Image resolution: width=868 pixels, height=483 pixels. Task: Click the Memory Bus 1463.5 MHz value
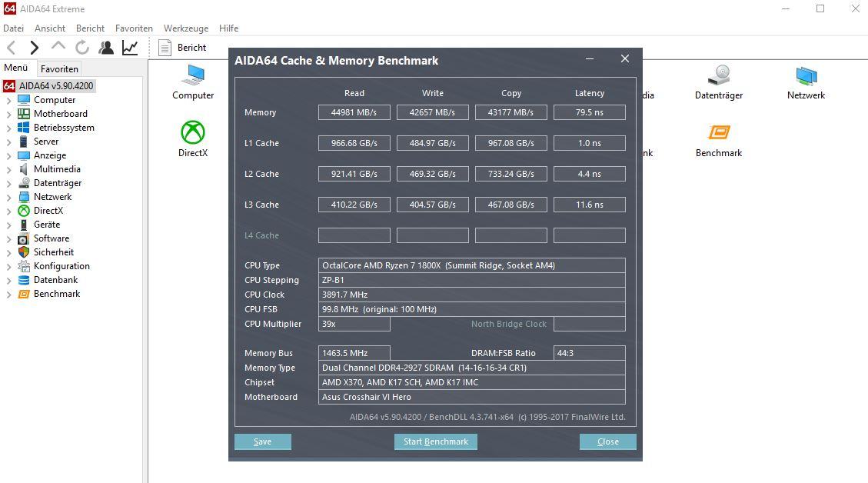354,353
